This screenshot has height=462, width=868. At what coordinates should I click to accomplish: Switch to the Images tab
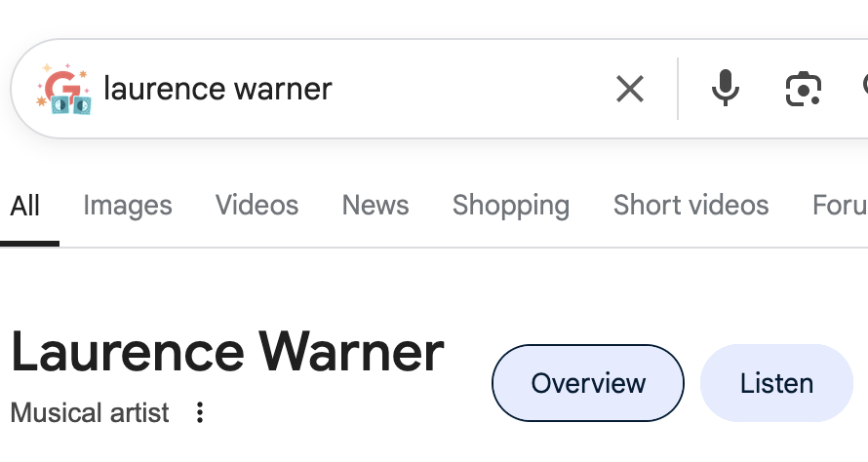coord(128,206)
